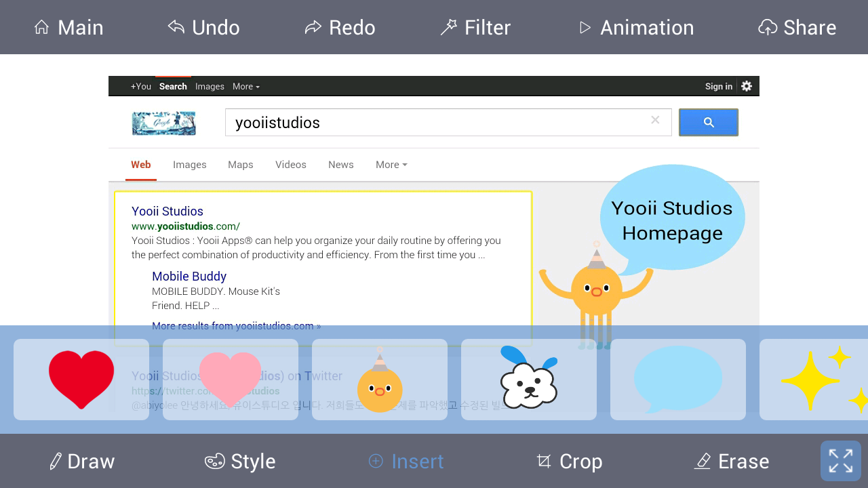This screenshot has height=488, width=868.
Task: Select the Insert tab
Action: tap(406, 461)
